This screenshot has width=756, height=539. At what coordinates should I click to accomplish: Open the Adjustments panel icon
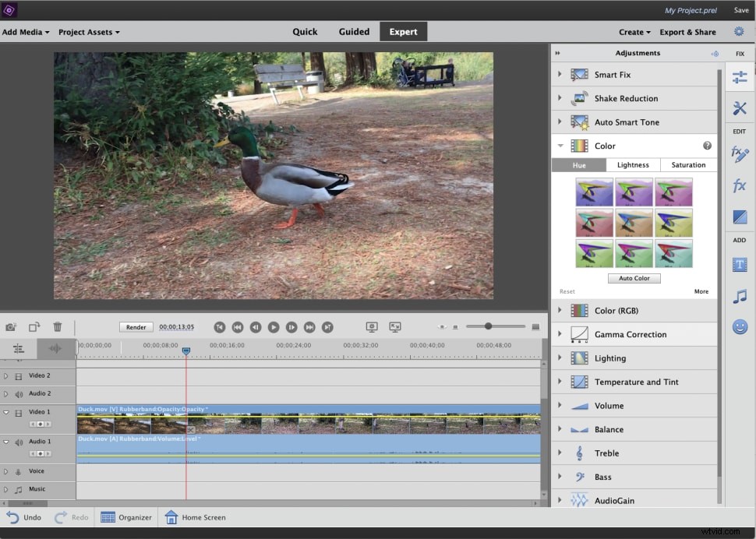pos(739,76)
